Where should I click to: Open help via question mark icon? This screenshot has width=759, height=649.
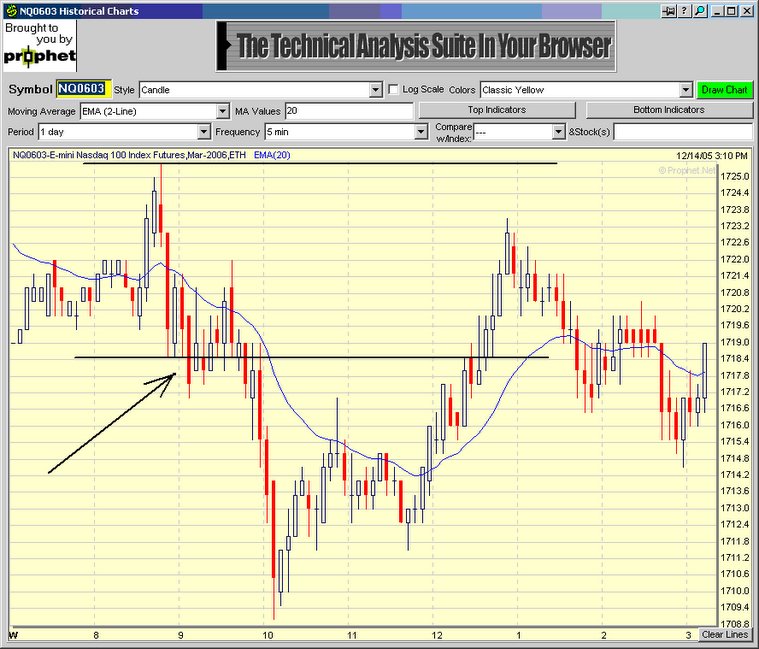[x=684, y=11]
